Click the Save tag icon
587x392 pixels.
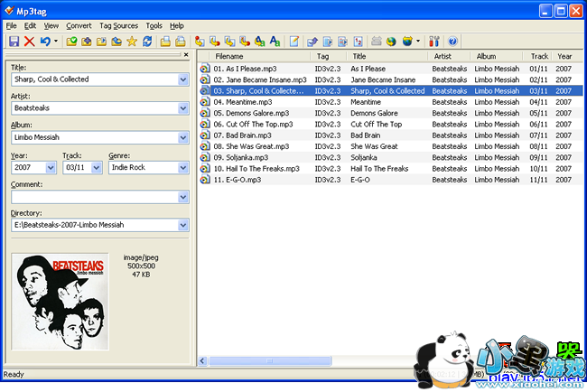click(x=14, y=42)
